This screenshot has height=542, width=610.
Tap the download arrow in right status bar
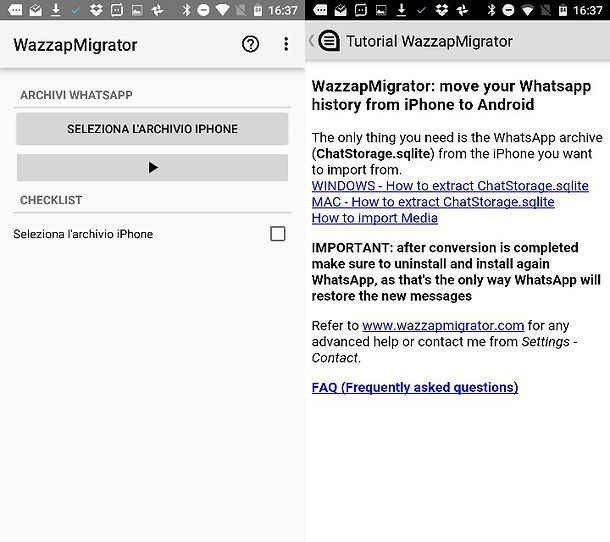(401, 10)
